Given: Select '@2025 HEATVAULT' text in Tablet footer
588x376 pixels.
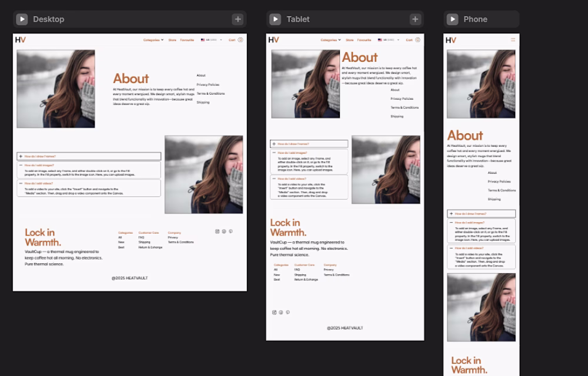Looking at the screenshot, I should click(345, 328).
